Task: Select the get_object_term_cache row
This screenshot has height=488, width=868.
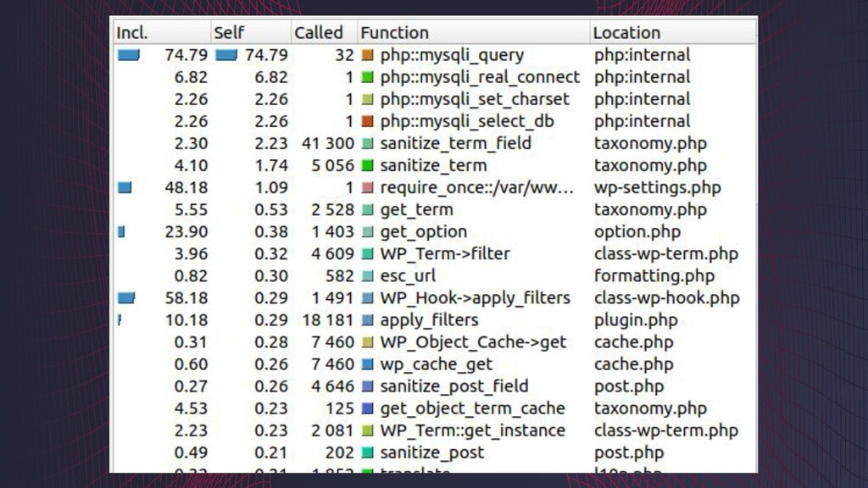Action: click(x=472, y=408)
